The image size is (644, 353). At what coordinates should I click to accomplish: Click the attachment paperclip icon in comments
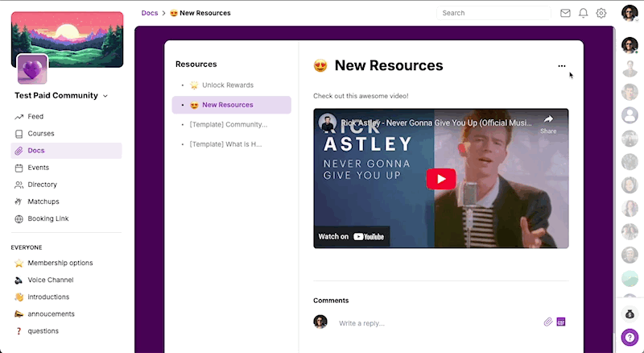[548, 322]
